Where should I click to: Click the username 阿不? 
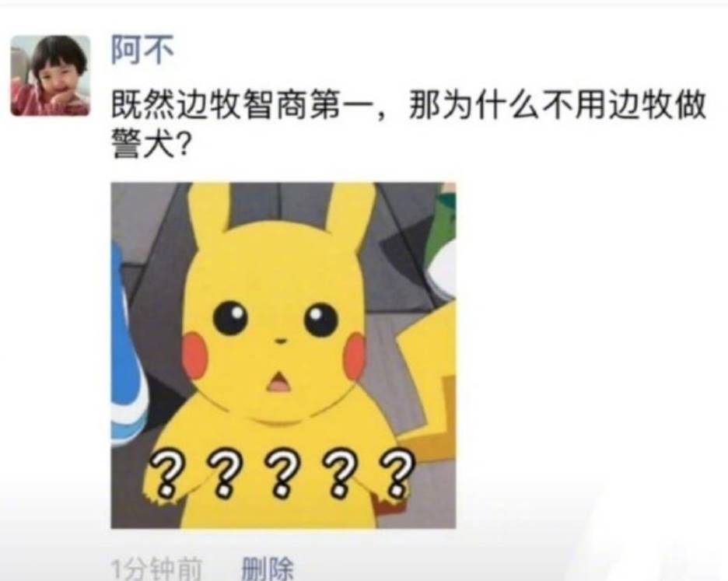pyautogui.click(x=143, y=50)
